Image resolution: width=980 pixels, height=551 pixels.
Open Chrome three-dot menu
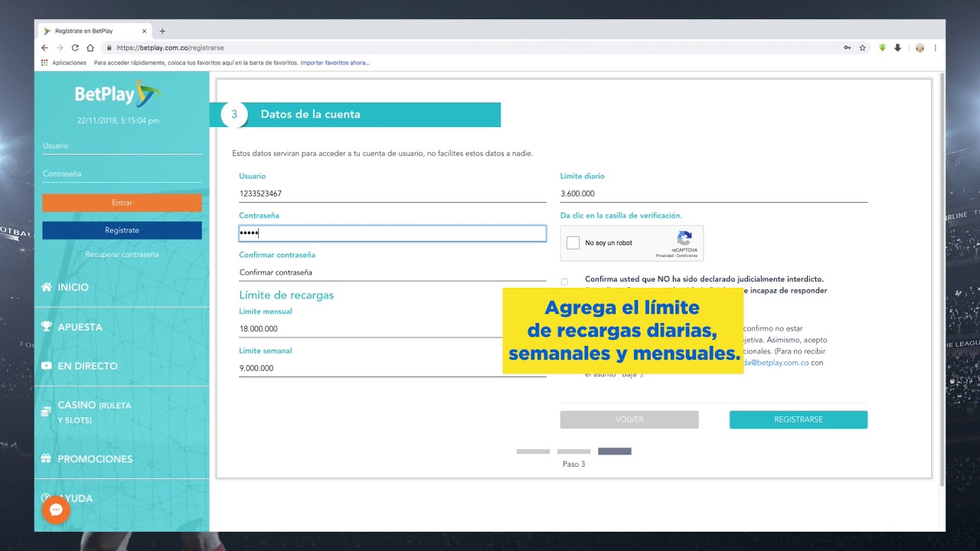[x=935, y=47]
